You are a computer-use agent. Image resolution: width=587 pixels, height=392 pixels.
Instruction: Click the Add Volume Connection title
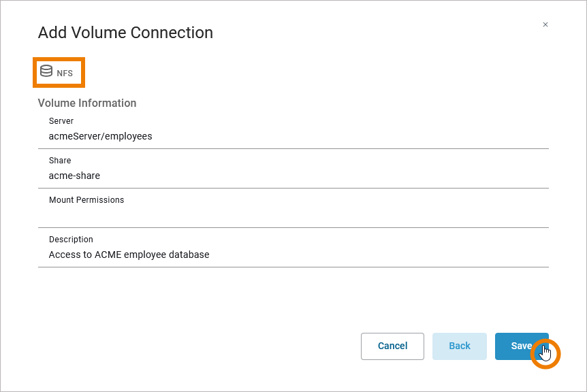[125, 32]
